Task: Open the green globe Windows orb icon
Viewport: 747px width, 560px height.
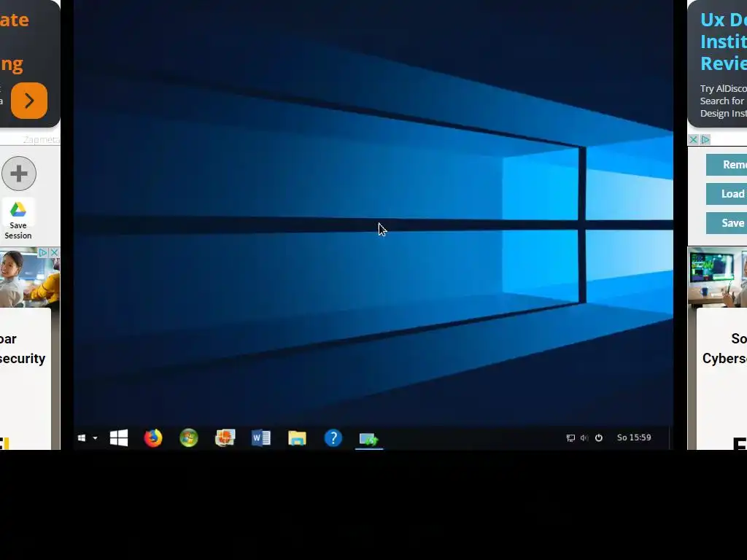Action: point(189,437)
